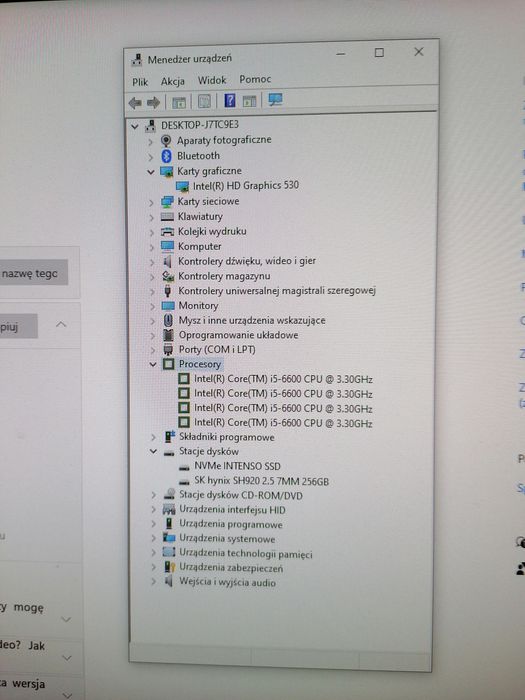This screenshot has width=525, height=700.
Task: Maximize the Menedżer urządzeń window
Action: click(379, 53)
